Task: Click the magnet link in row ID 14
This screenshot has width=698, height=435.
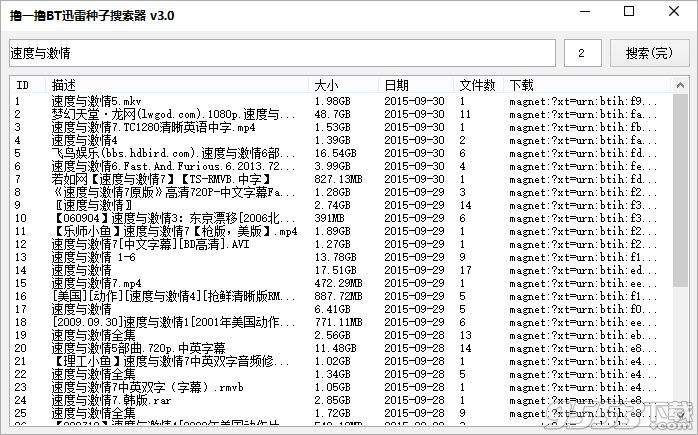Action: [583, 270]
